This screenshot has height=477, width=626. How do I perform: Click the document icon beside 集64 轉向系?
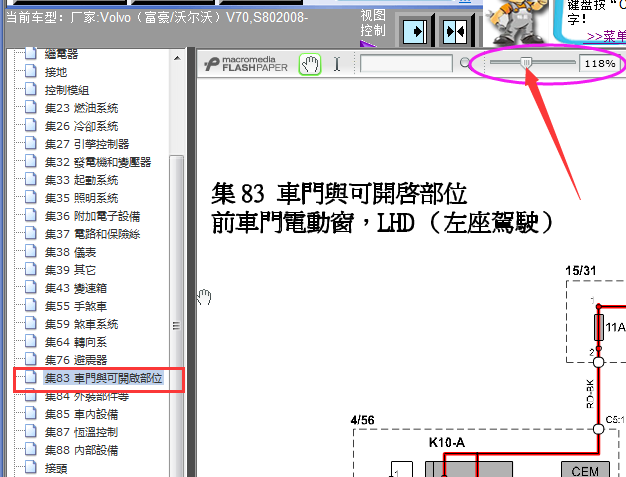point(31,341)
